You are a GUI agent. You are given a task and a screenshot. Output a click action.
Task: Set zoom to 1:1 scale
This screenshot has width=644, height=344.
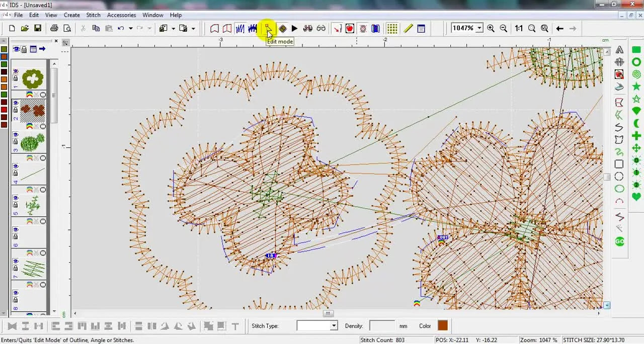(519, 29)
